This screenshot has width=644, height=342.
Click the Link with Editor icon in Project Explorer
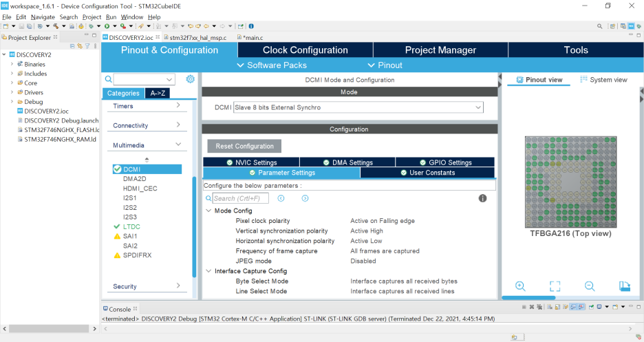tap(80, 46)
